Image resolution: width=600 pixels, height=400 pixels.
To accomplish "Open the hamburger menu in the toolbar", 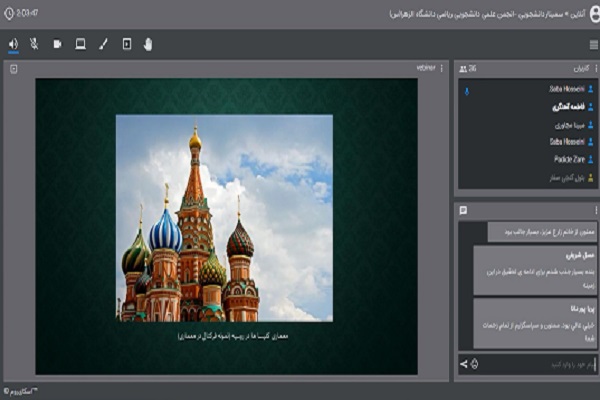I will (x=593, y=45).
